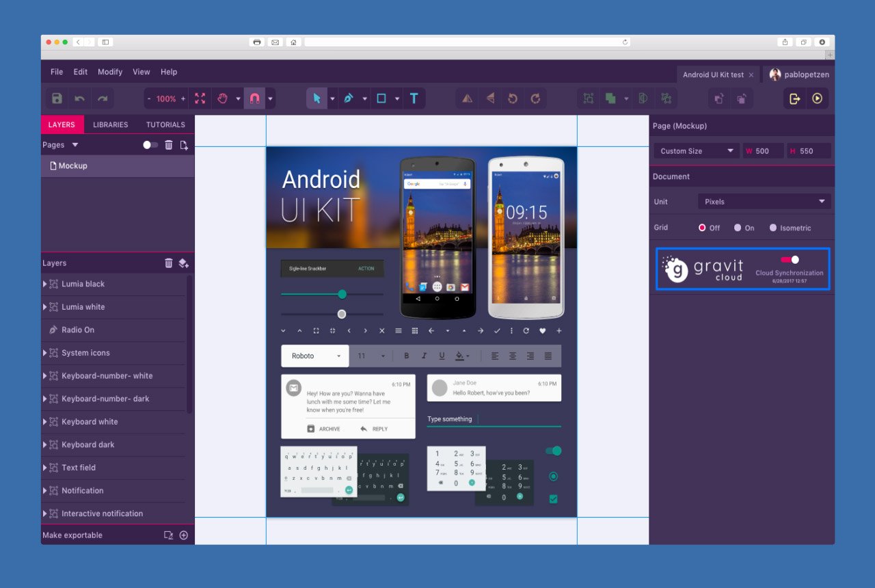Viewport: 875px width, 588px height.
Task: Click the Save document icon
Action: (x=56, y=98)
